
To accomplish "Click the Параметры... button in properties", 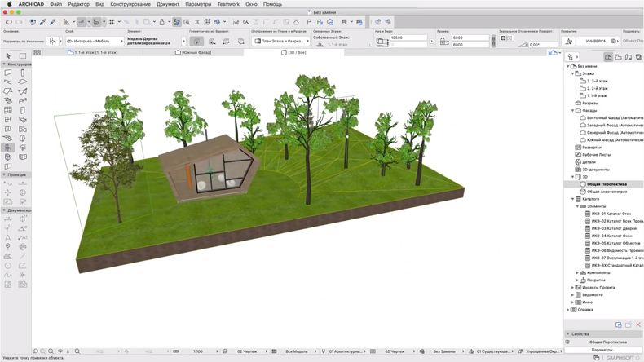I will [x=603, y=350].
